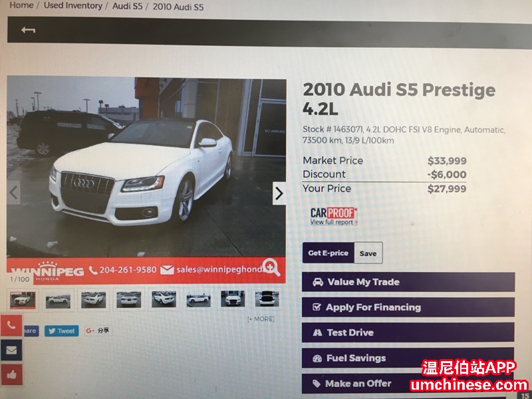
Task: Click the Test Drive button
Action: 408,332
